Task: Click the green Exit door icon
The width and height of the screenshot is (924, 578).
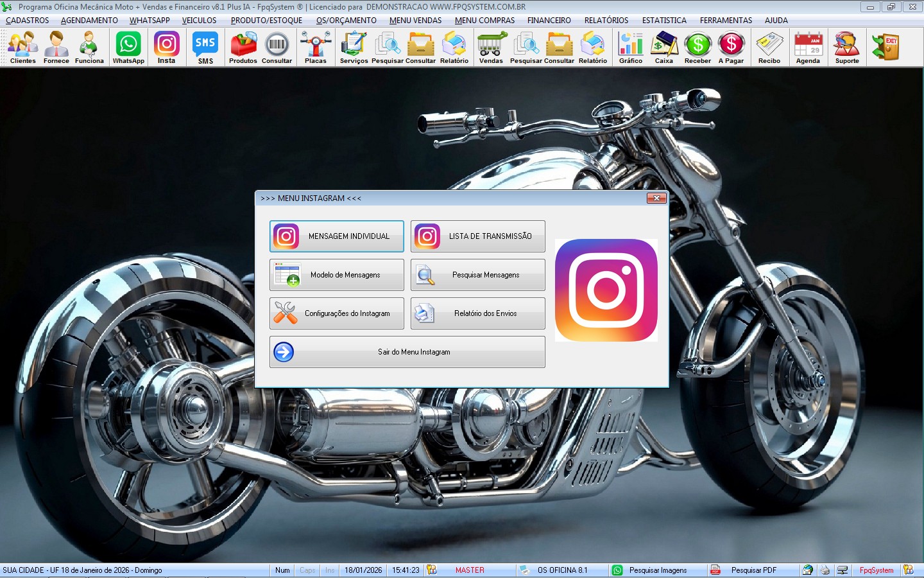Action: click(x=886, y=47)
